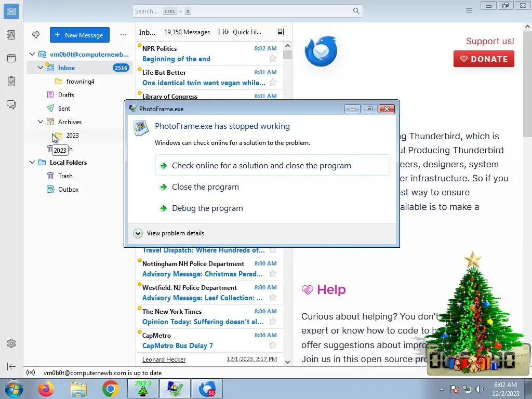Star the CapMetro Bus Delay 7 message
This screenshot has height=399, width=532.
[x=272, y=345]
